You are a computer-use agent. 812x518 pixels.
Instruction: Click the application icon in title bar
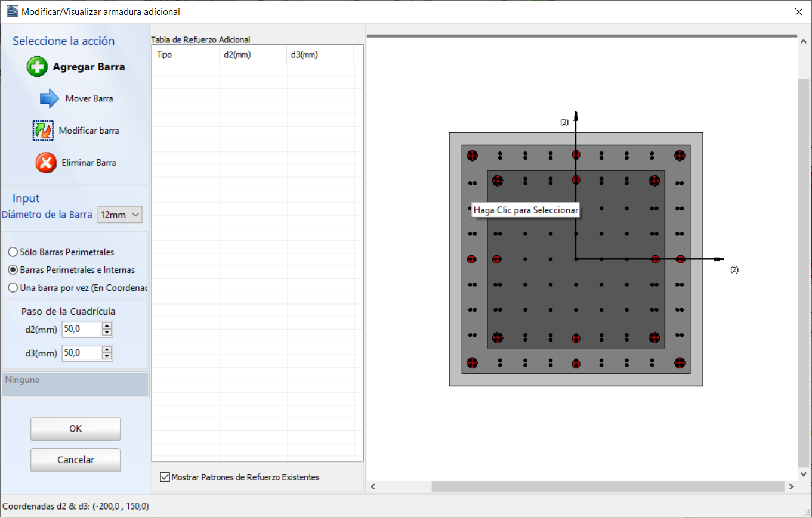click(x=12, y=11)
